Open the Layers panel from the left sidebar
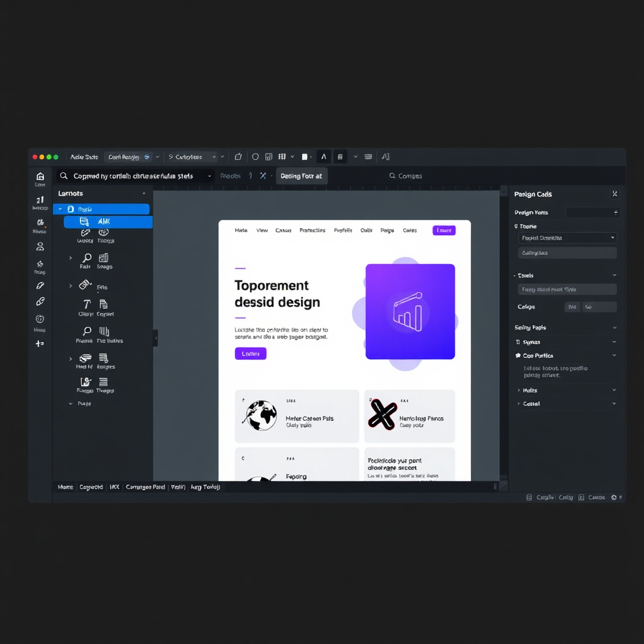Screen dimensions: 644x644 point(40,199)
